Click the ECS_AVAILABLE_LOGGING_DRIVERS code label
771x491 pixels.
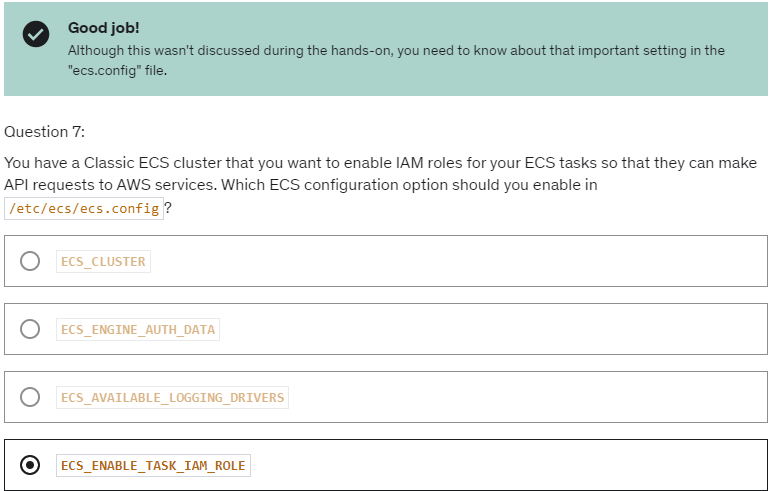point(172,397)
